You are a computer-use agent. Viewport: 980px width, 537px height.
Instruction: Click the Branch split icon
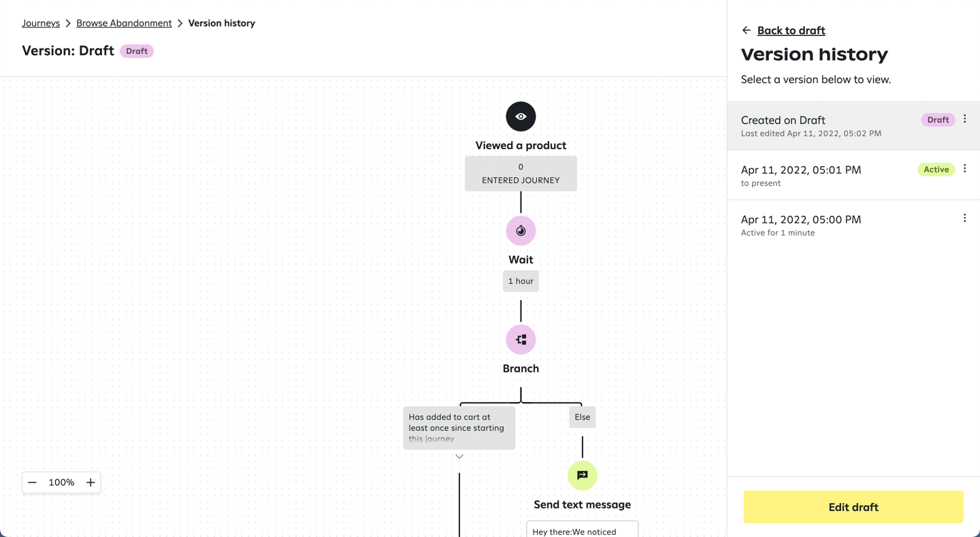click(521, 340)
